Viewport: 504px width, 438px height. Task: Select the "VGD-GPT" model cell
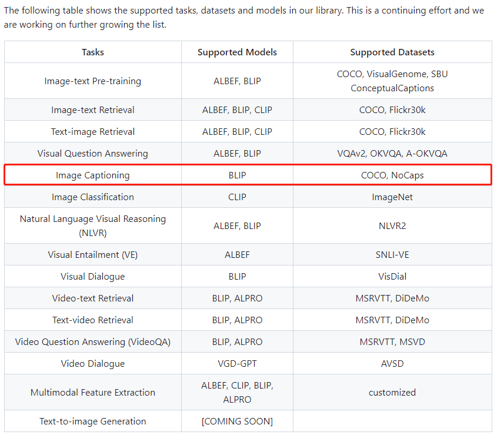(237, 364)
